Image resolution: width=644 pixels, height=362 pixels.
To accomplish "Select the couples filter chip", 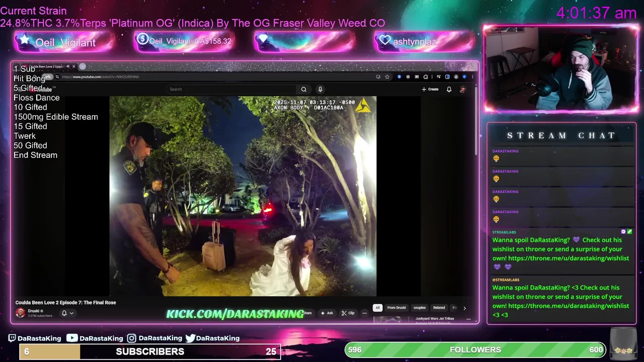I will [x=420, y=308].
